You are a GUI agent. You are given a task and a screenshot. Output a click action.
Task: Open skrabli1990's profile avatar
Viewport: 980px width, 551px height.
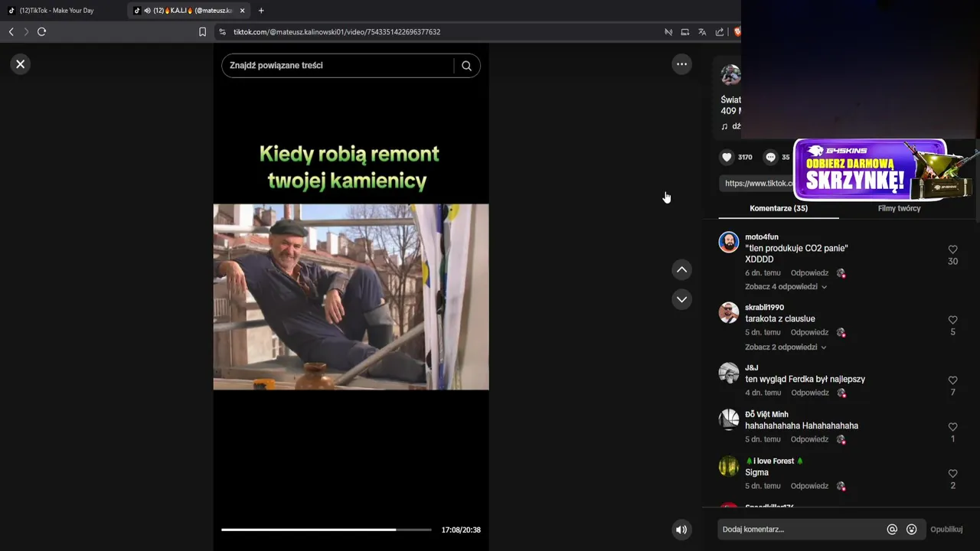click(x=729, y=313)
